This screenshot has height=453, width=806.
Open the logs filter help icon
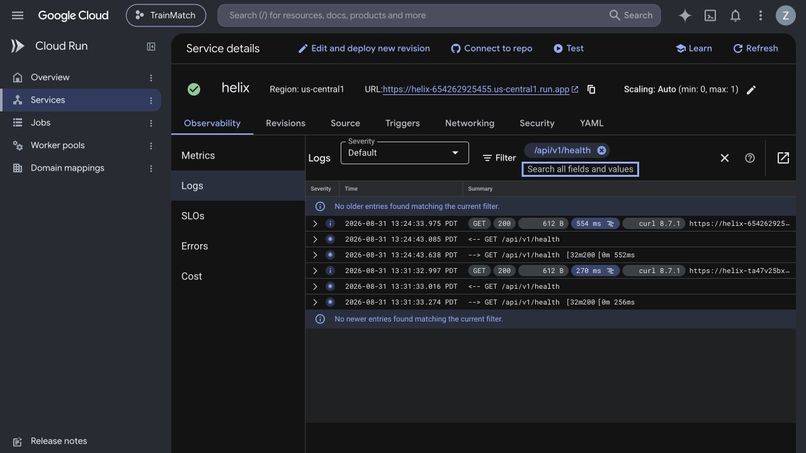pos(749,158)
